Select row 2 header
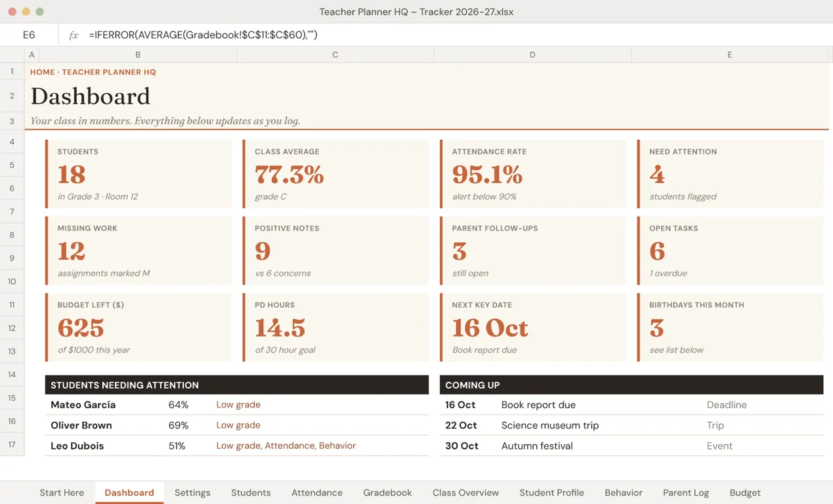Viewport: 833px width, 504px height. [x=12, y=96]
